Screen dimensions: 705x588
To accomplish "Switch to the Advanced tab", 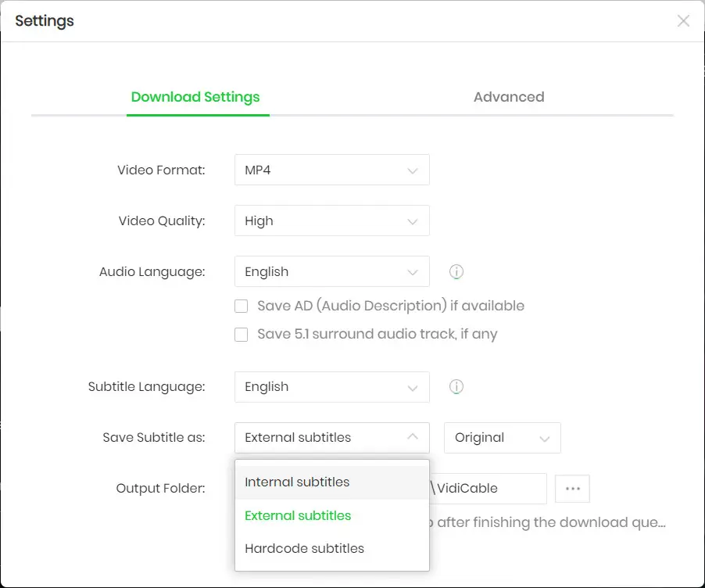I will pos(509,97).
